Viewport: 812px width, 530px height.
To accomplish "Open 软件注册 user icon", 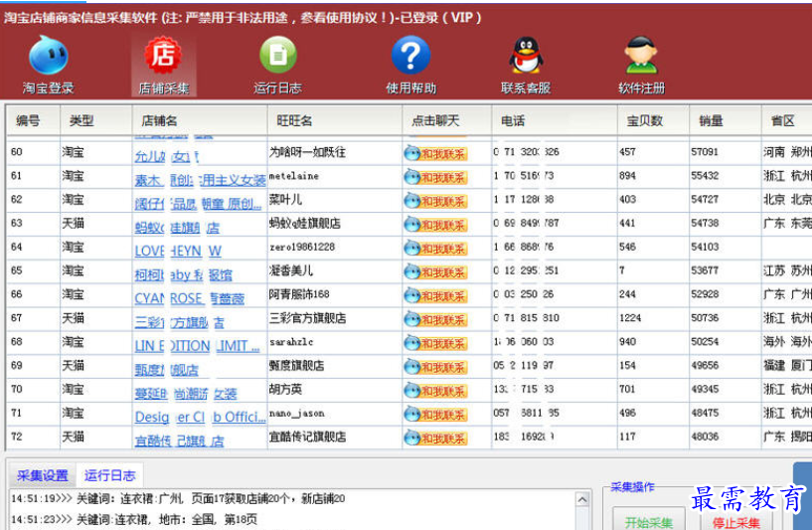I will click(642, 65).
